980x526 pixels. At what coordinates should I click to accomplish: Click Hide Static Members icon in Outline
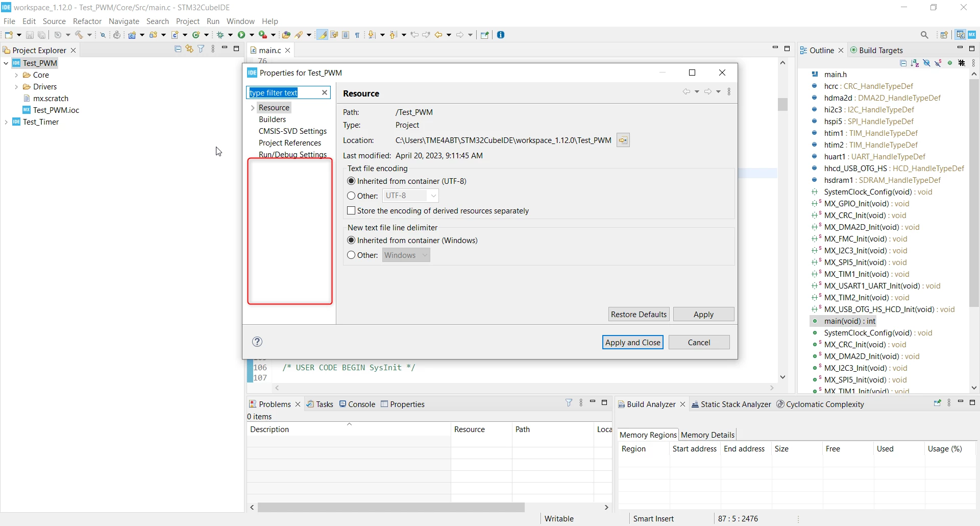(x=938, y=63)
